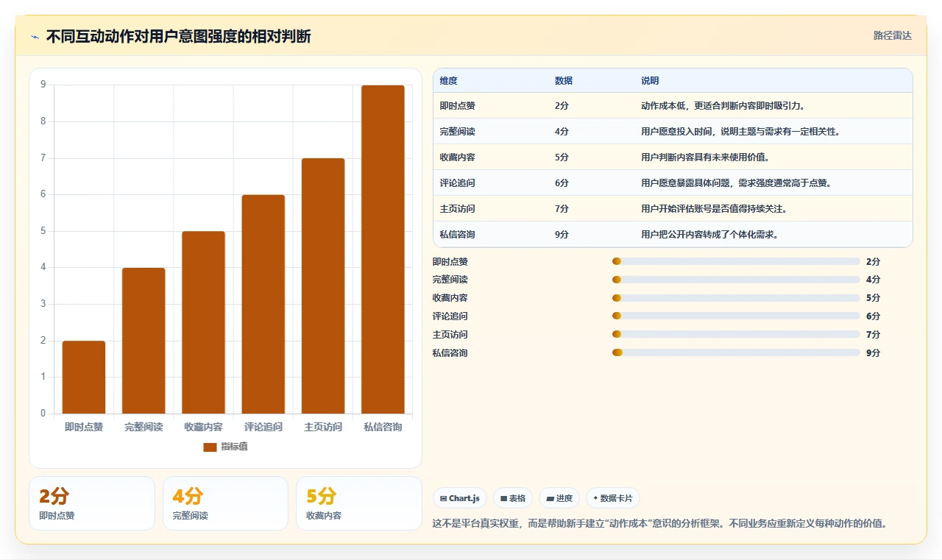
Task: Click the 主页访问 bar in the chart
Action: coord(323,286)
